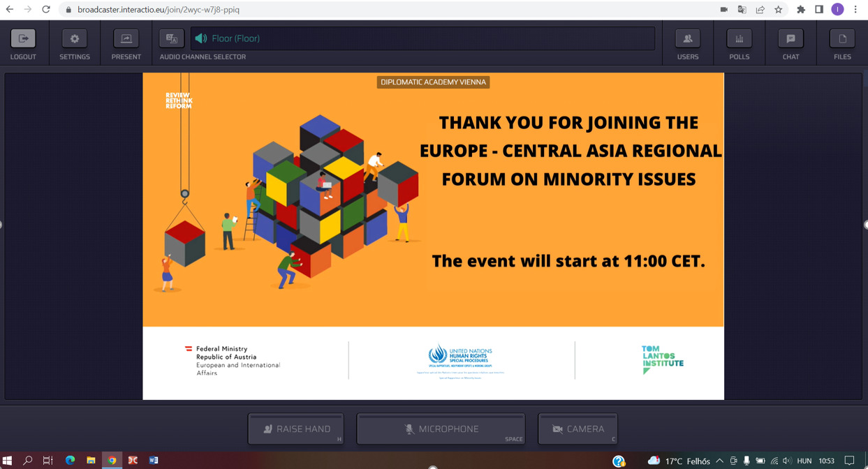
Task: Open the Users list panel
Action: point(687,39)
